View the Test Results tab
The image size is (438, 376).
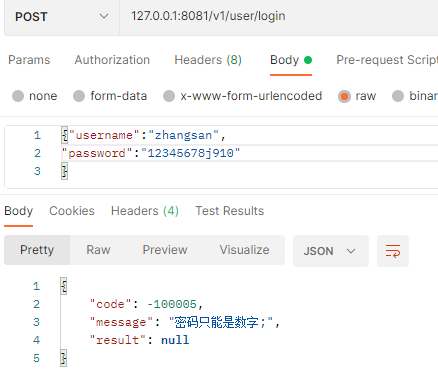click(229, 211)
